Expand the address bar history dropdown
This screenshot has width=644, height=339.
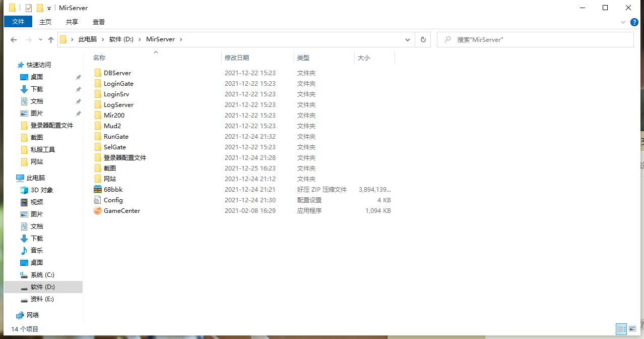tap(408, 39)
